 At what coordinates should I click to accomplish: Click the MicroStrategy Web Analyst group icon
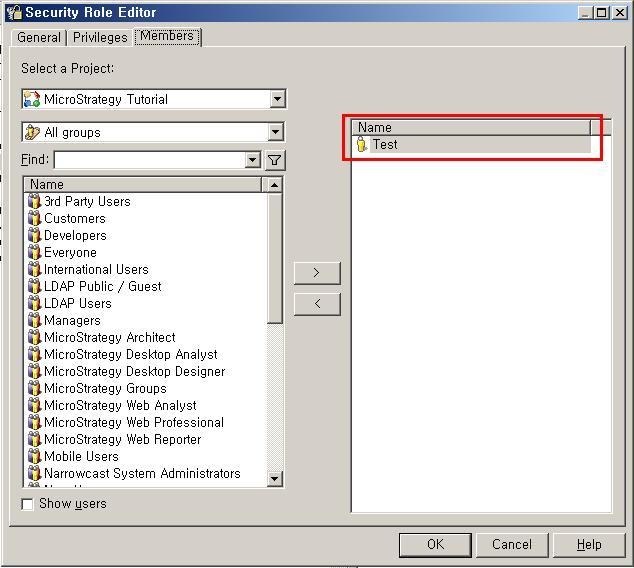[x=34, y=405]
